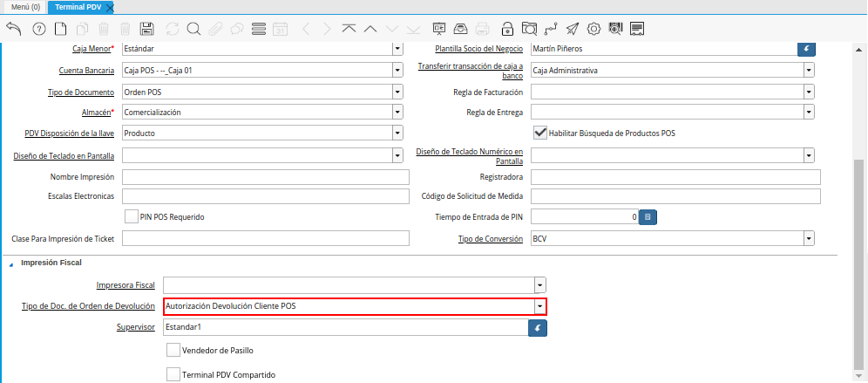Close the Terminal PDV tab
This screenshot has width=868, height=383.
pyautogui.click(x=110, y=8)
